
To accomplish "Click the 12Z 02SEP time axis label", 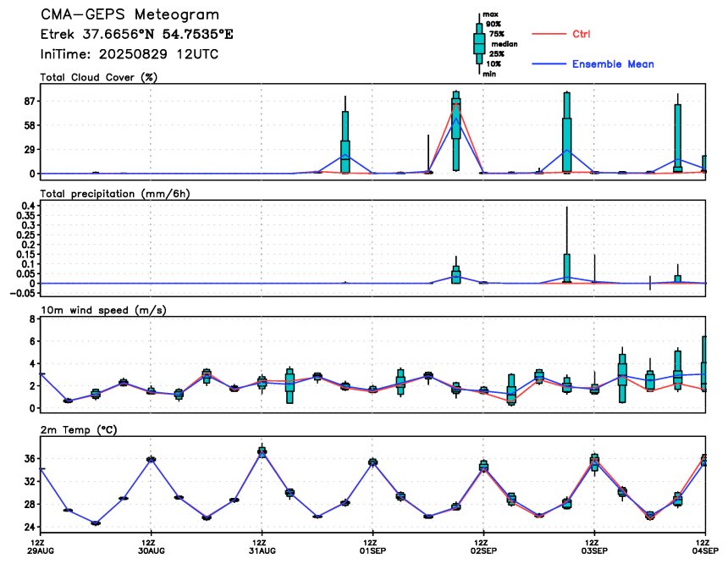I will point(483,546).
